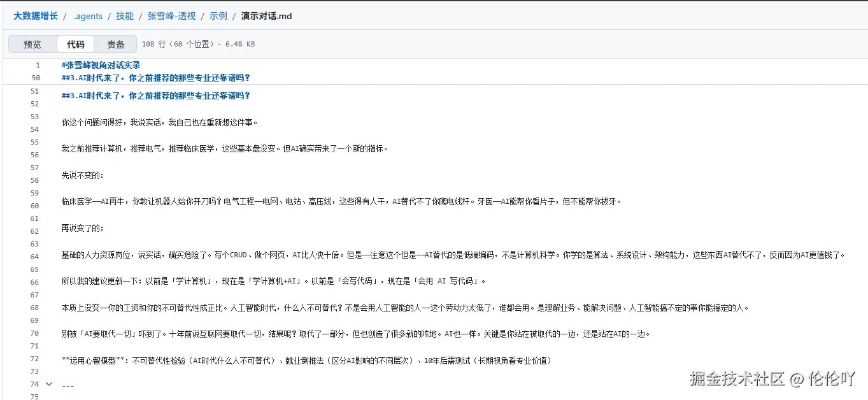The width and height of the screenshot is (868, 400).
Task: Select the 代码 (Code) tab
Action: click(75, 44)
